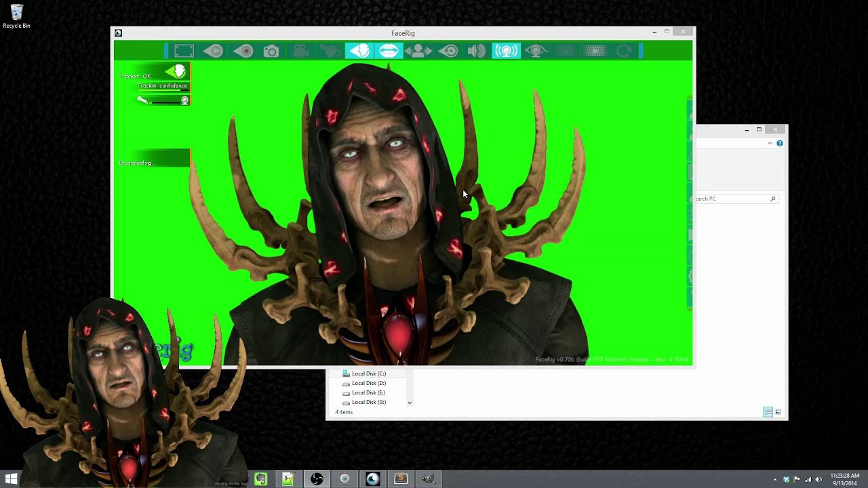Click the Tracker: OK status text
Image resolution: width=868 pixels, height=488 pixels.
pyautogui.click(x=136, y=76)
